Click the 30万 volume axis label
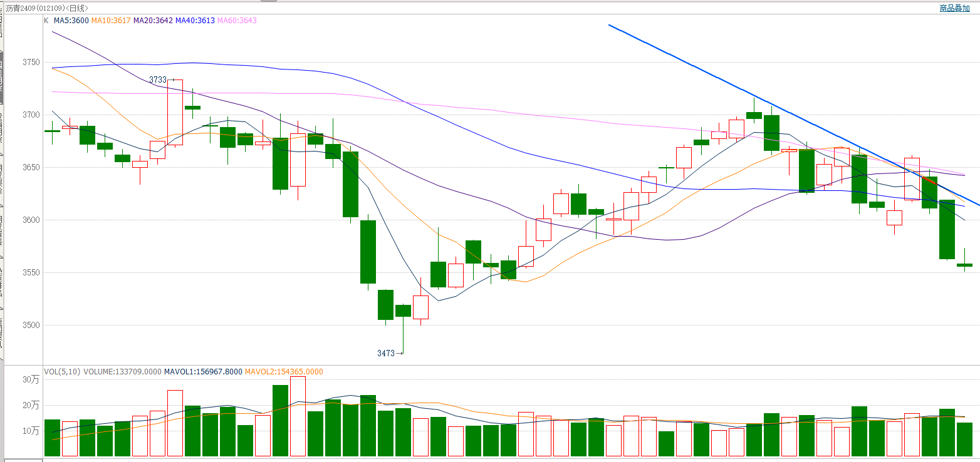This screenshot has height=462, width=980. (x=31, y=380)
